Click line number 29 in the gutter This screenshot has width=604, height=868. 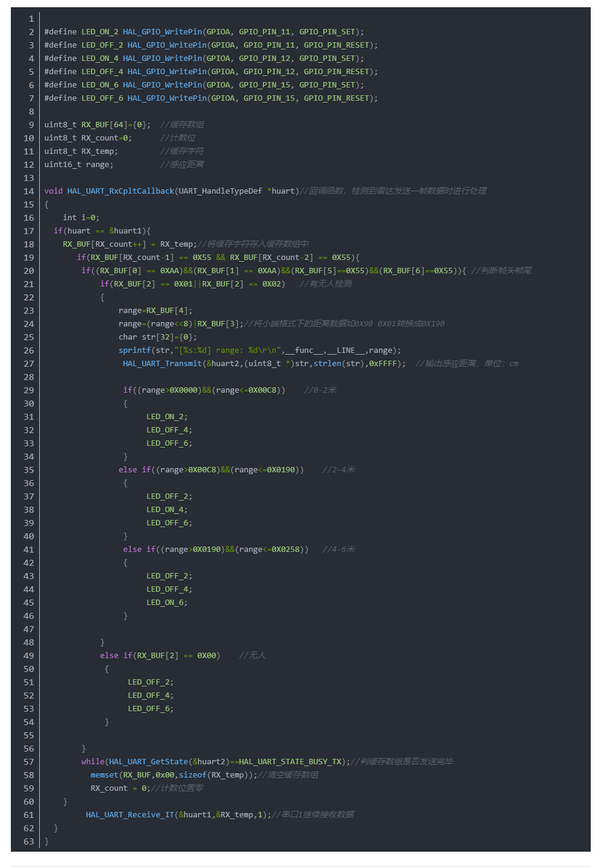(x=29, y=390)
